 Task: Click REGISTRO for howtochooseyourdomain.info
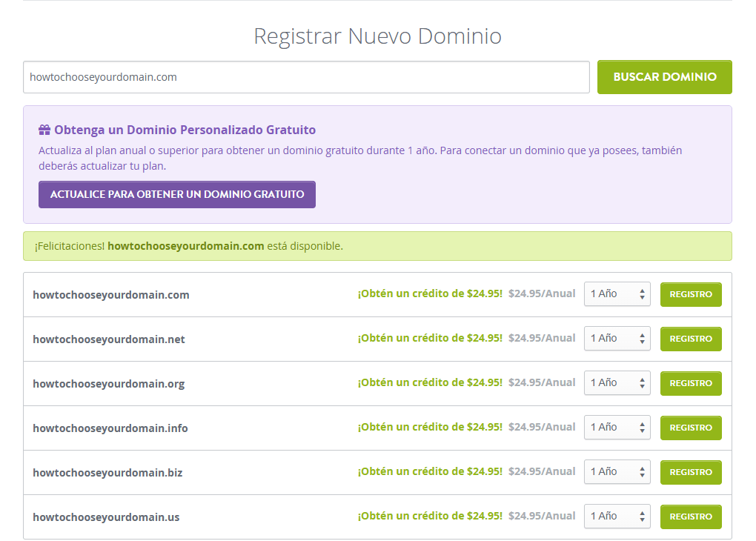click(690, 428)
